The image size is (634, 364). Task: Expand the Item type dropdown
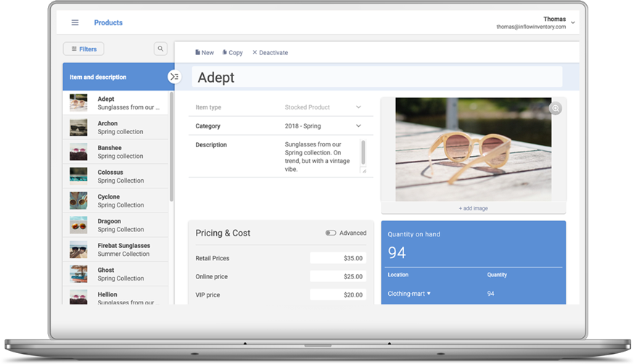358,107
